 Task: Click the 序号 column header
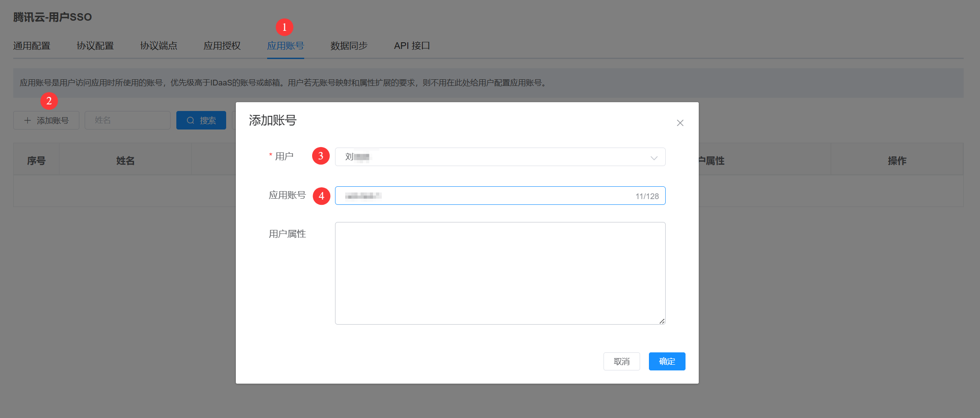pos(36,161)
